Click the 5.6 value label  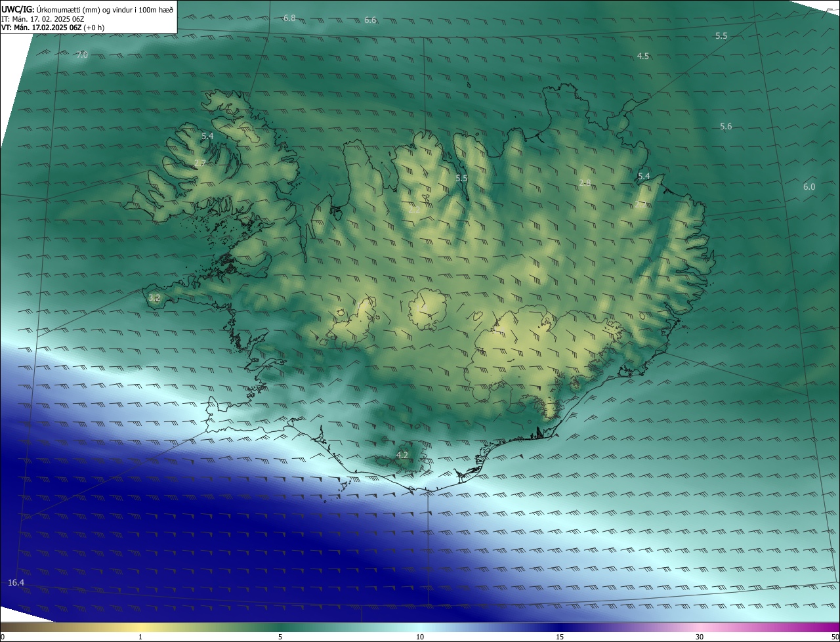pos(726,127)
